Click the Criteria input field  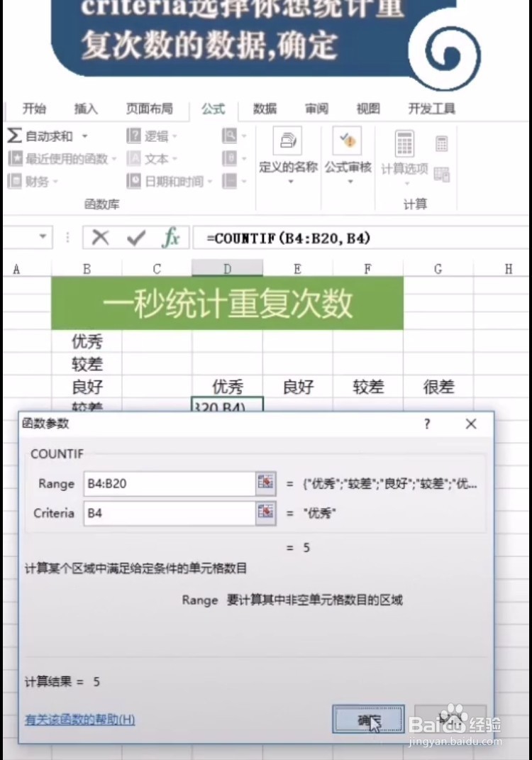170,513
